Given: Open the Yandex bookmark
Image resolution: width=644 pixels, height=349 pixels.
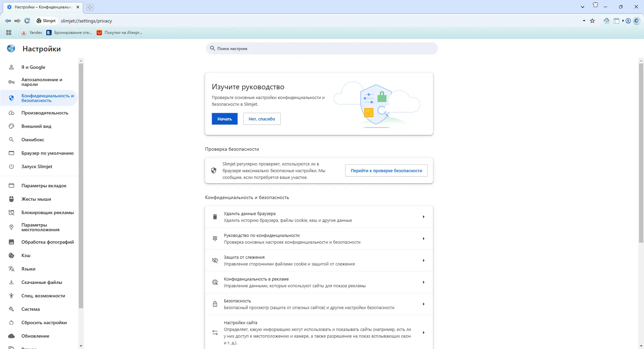Looking at the screenshot, I should pyautogui.click(x=32, y=33).
